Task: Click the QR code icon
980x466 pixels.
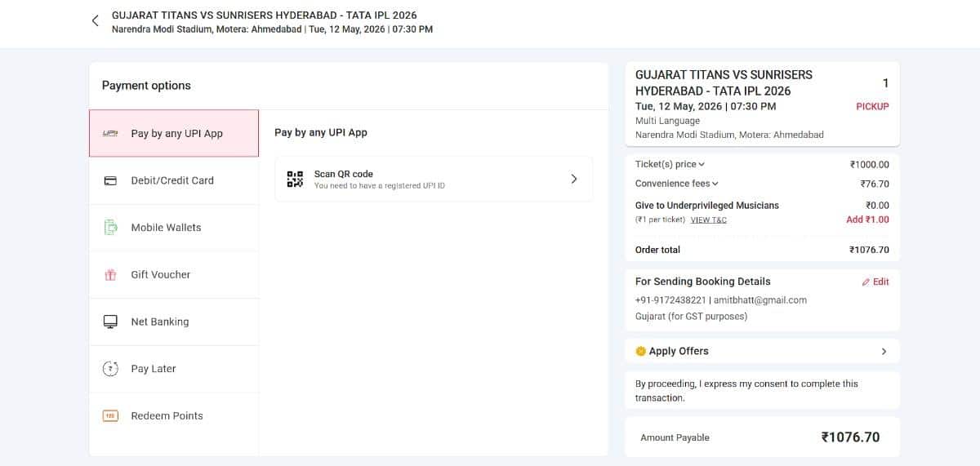Action: 295,179
